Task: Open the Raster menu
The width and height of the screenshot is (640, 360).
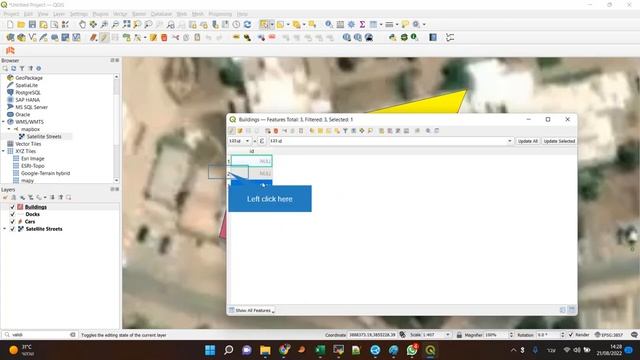Action: pos(139,14)
